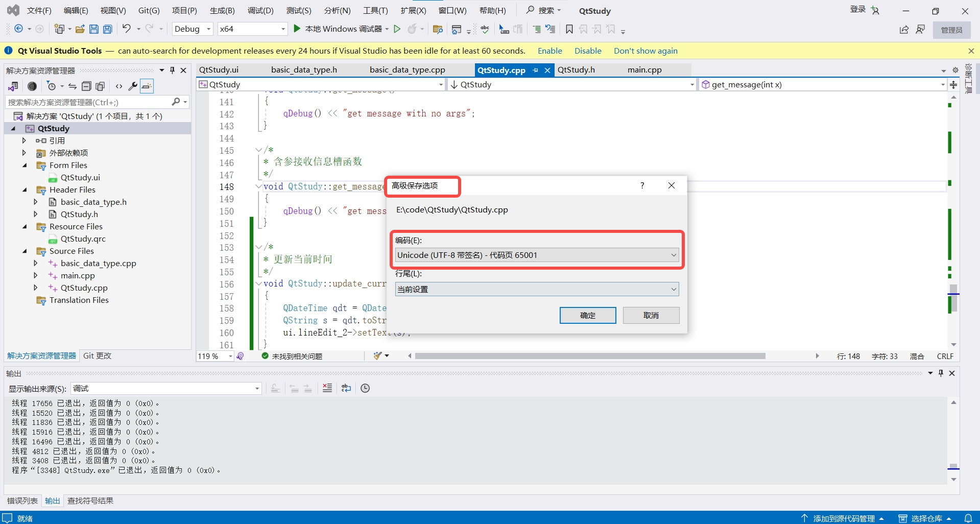
Task: Click the Show All Files icon
Action: point(100,86)
